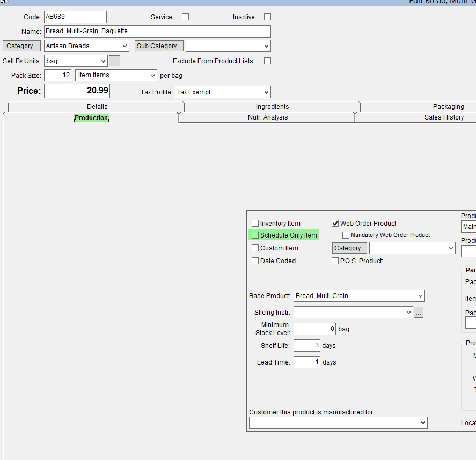The image size is (476, 460).
Task: Click the web order Category... button
Action: tap(349, 248)
